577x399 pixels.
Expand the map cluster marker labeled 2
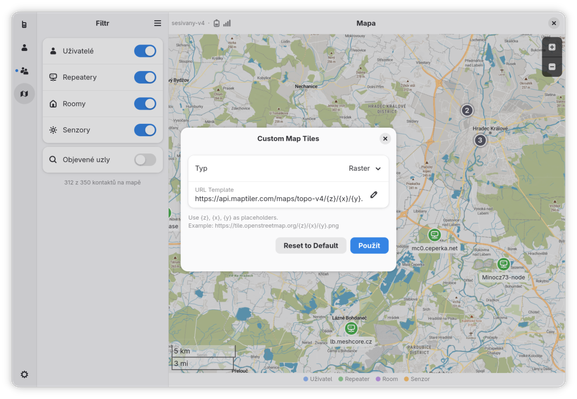click(x=467, y=110)
